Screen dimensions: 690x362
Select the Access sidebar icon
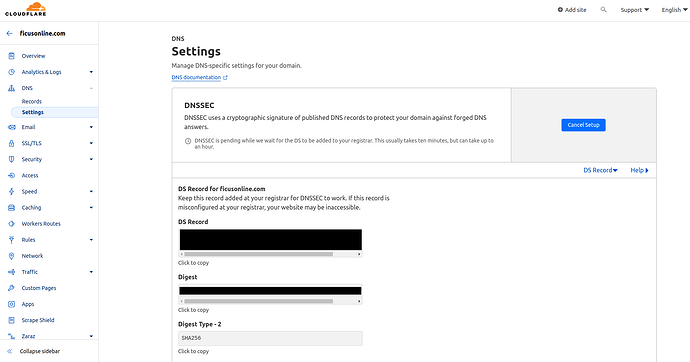click(11, 175)
